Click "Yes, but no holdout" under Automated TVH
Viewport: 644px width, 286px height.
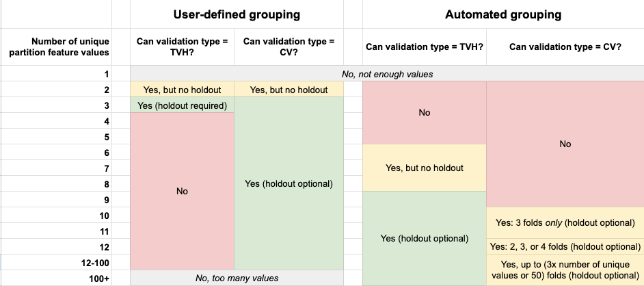424,168
